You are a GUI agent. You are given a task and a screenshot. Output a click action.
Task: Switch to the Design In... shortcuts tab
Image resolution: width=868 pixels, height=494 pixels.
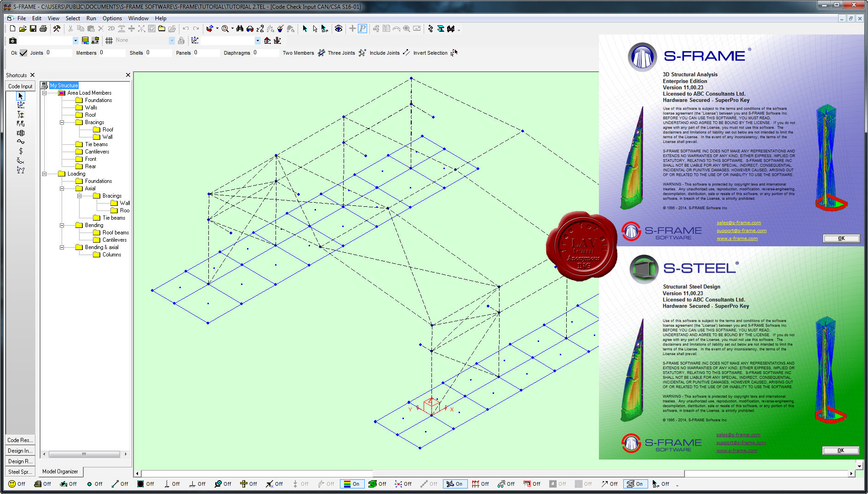pyautogui.click(x=20, y=450)
